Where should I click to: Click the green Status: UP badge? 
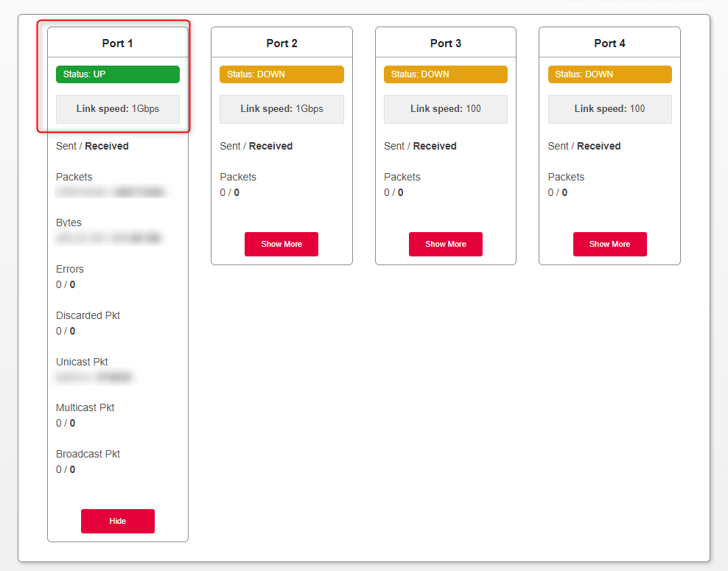pyautogui.click(x=118, y=74)
